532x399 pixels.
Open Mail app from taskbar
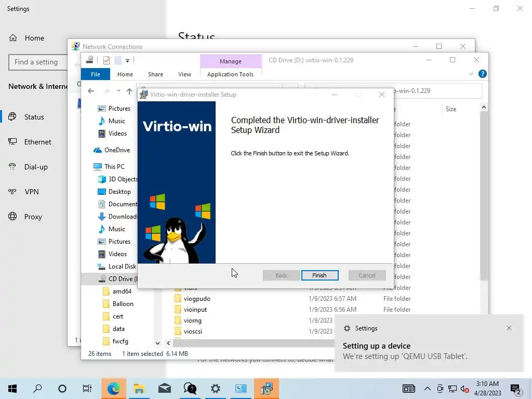(165, 389)
